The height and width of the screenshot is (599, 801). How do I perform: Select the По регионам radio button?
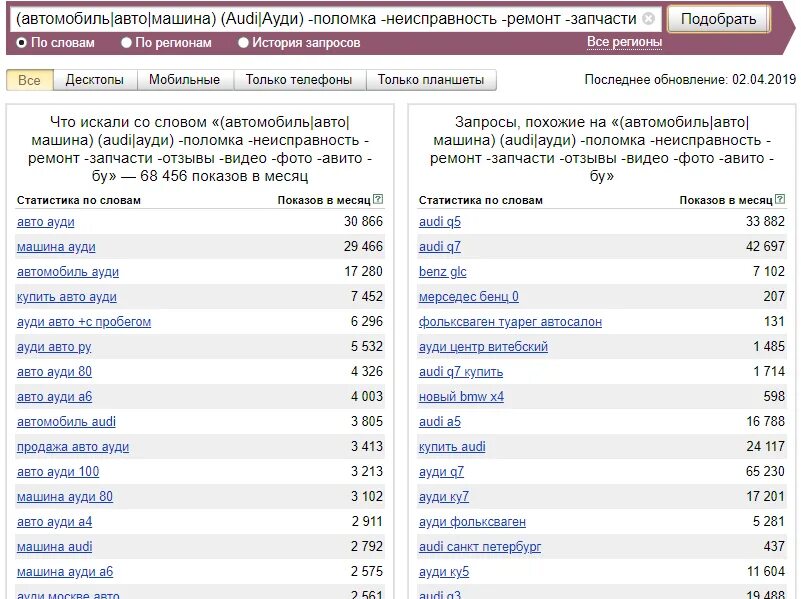pyautogui.click(x=126, y=43)
